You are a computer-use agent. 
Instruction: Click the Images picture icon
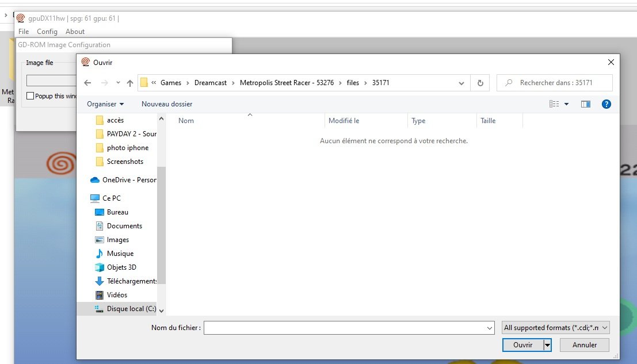[x=99, y=240]
